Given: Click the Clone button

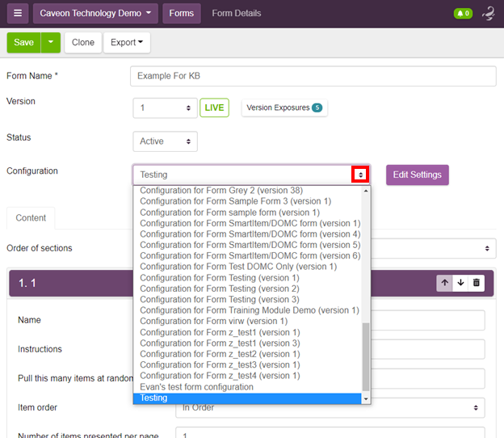Looking at the screenshot, I should (83, 42).
